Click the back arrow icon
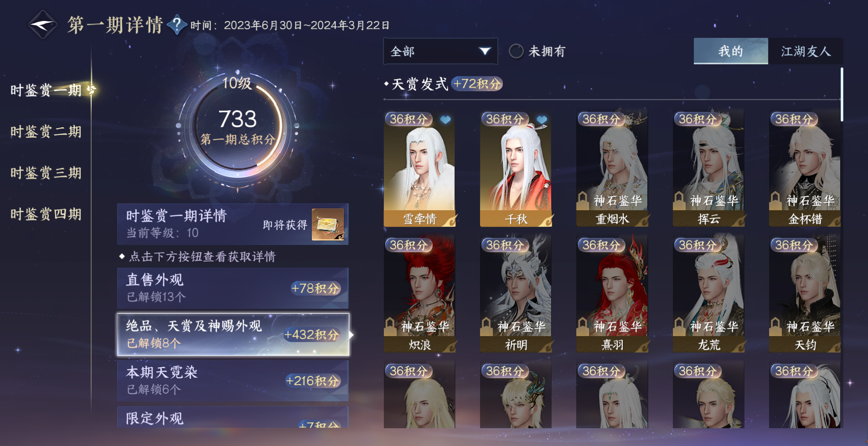 43,25
